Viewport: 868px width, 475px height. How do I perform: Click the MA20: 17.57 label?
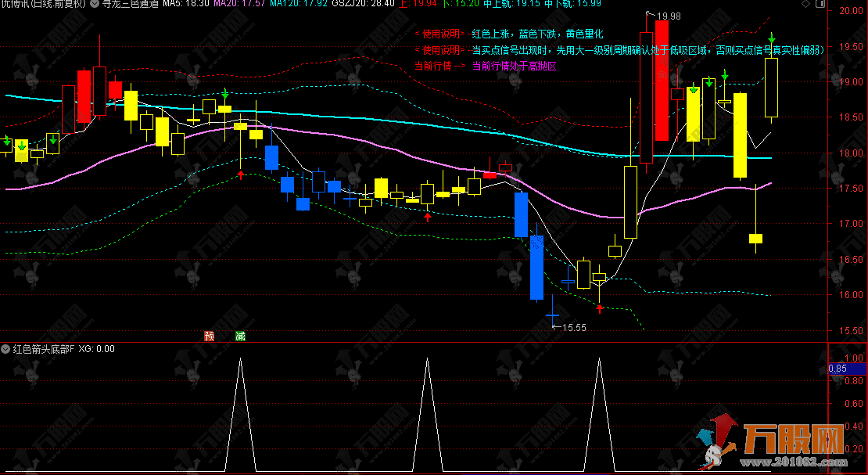(239, 3)
